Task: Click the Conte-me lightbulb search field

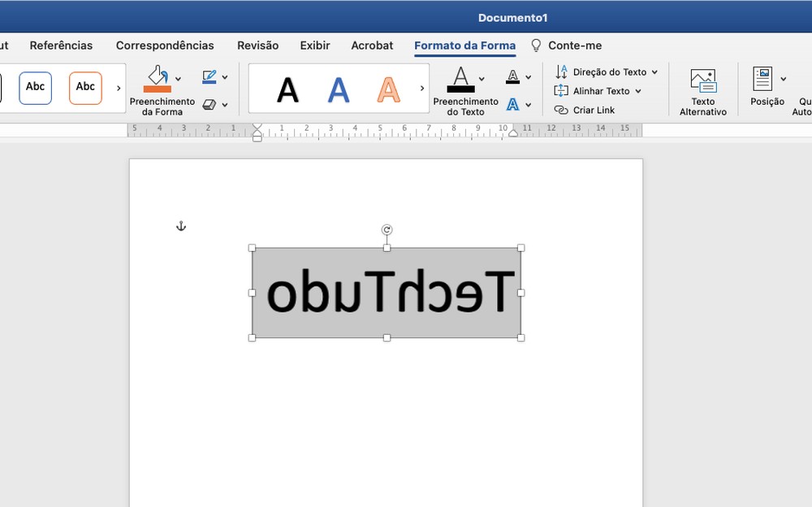Action: click(x=567, y=45)
